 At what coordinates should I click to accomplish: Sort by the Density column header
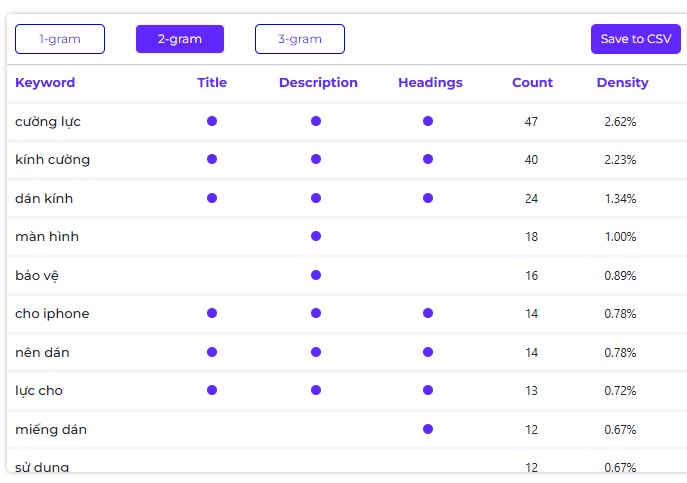coord(623,82)
